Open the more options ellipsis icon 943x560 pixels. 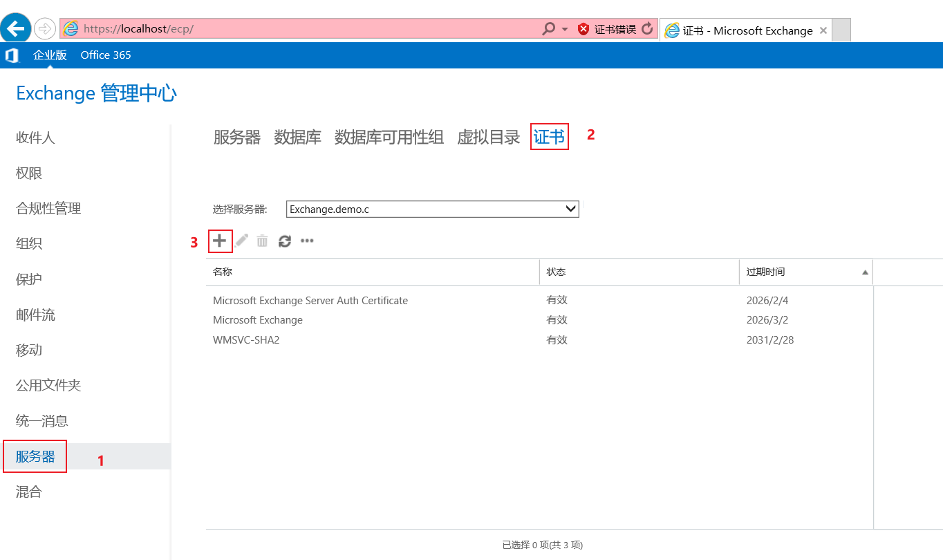(x=307, y=241)
